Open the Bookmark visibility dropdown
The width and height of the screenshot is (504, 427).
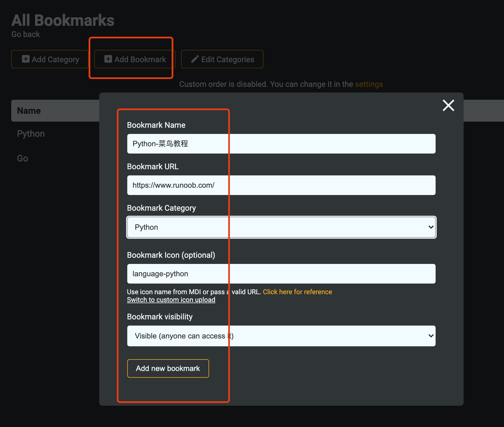click(281, 336)
